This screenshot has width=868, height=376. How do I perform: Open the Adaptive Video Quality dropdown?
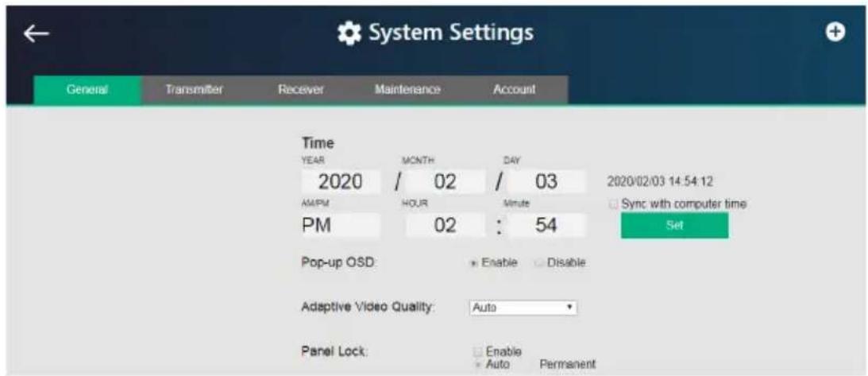523,308
